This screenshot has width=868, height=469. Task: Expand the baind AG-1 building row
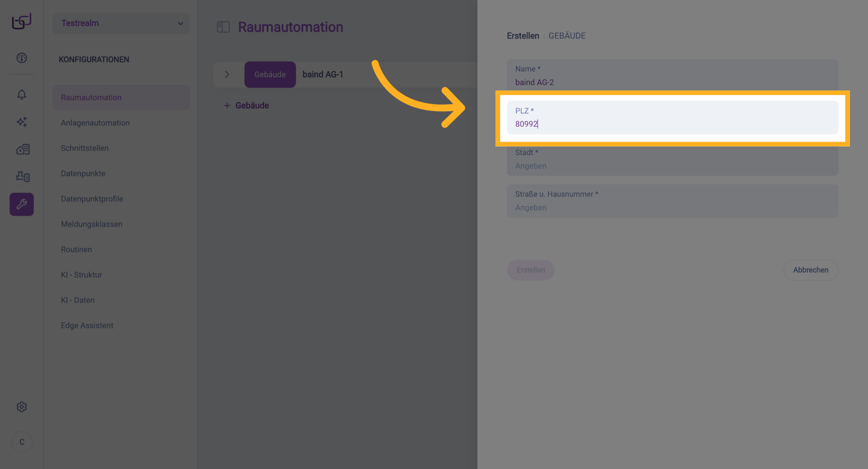pos(227,75)
